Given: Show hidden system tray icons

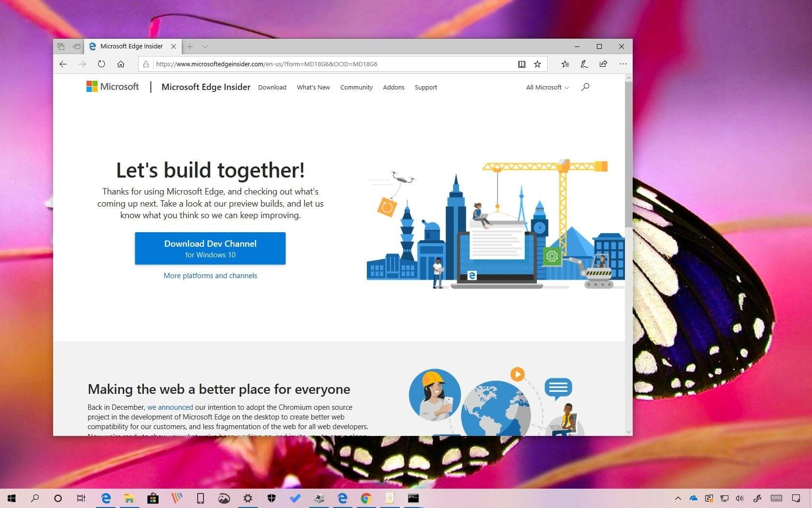Looking at the screenshot, I should point(678,498).
